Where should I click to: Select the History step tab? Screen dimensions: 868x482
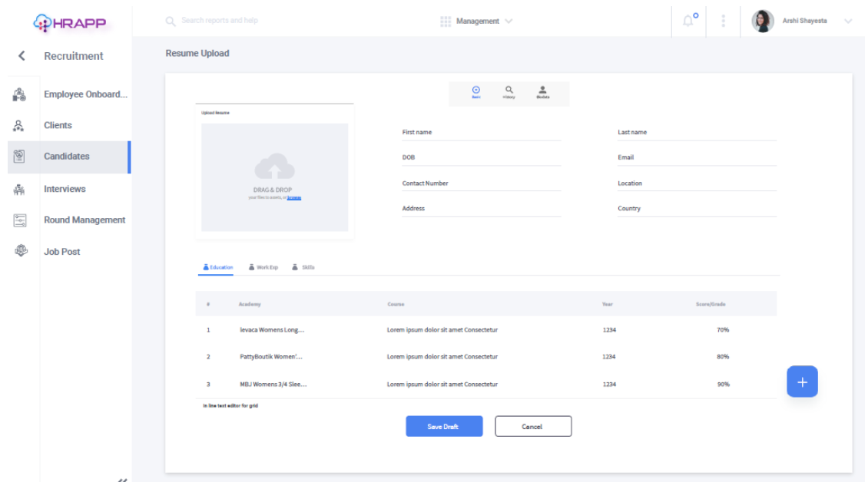point(509,92)
